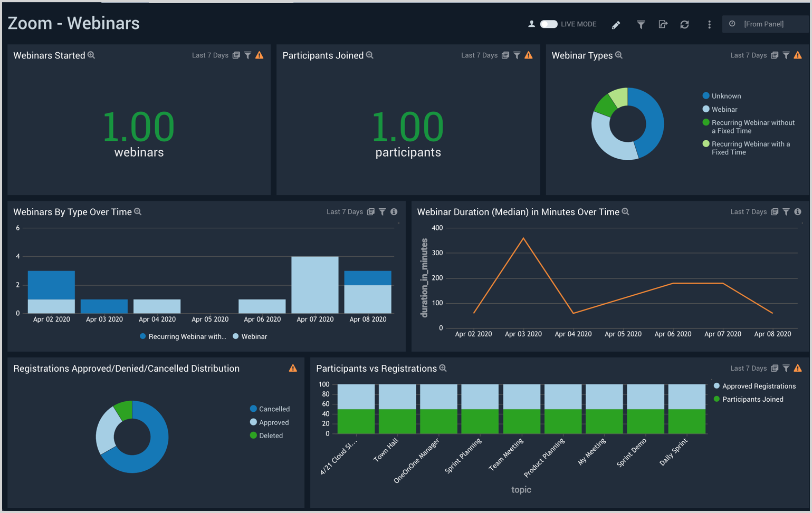Click the share/export icon in the toolbar
This screenshot has height=513, width=812.
(663, 24)
